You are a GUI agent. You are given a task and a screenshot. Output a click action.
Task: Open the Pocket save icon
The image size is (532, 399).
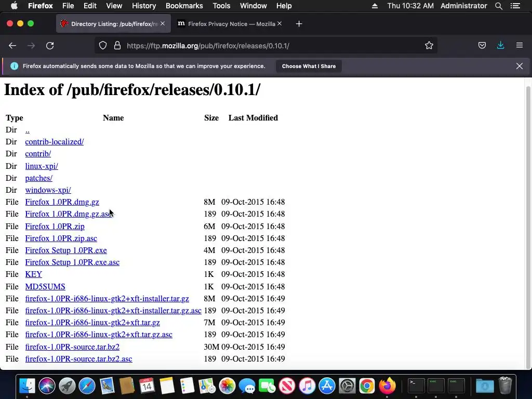pyautogui.click(x=482, y=46)
